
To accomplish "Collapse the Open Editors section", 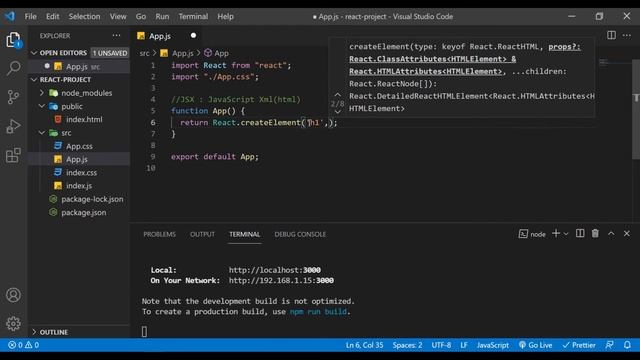I will (34, 53).
